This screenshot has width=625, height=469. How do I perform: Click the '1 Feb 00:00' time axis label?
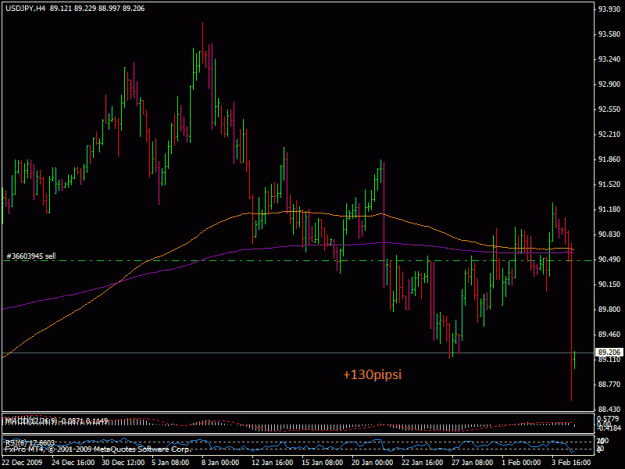tap(521, 462)
